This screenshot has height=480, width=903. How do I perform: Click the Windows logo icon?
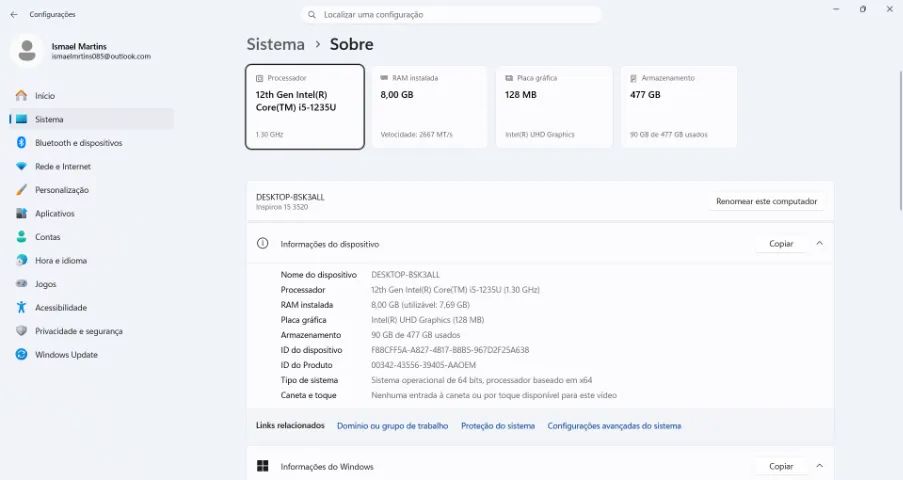coord(263,466)
